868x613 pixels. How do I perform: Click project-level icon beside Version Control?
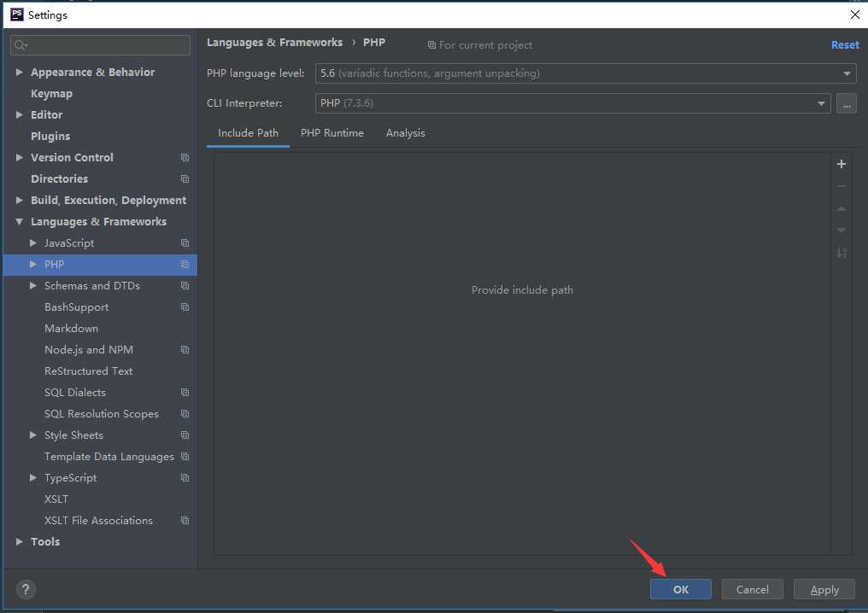(185, 158)
